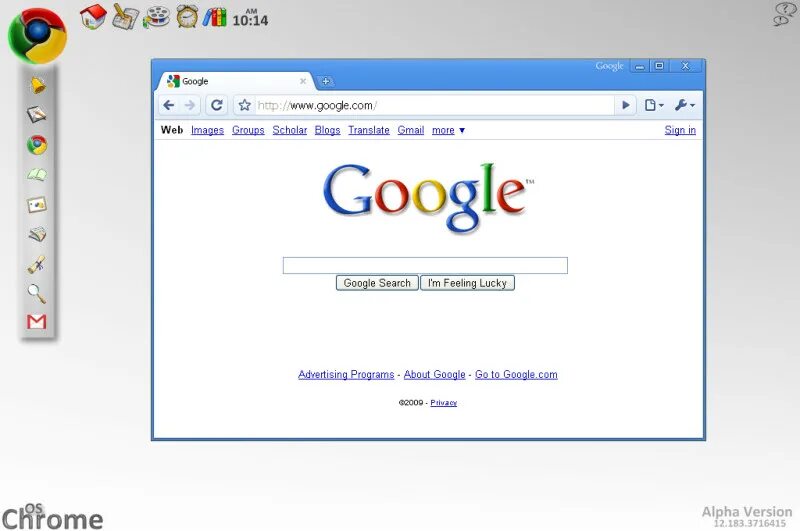
Task: Go back with the browser Back arrow
Action: (x=168, y=105)
